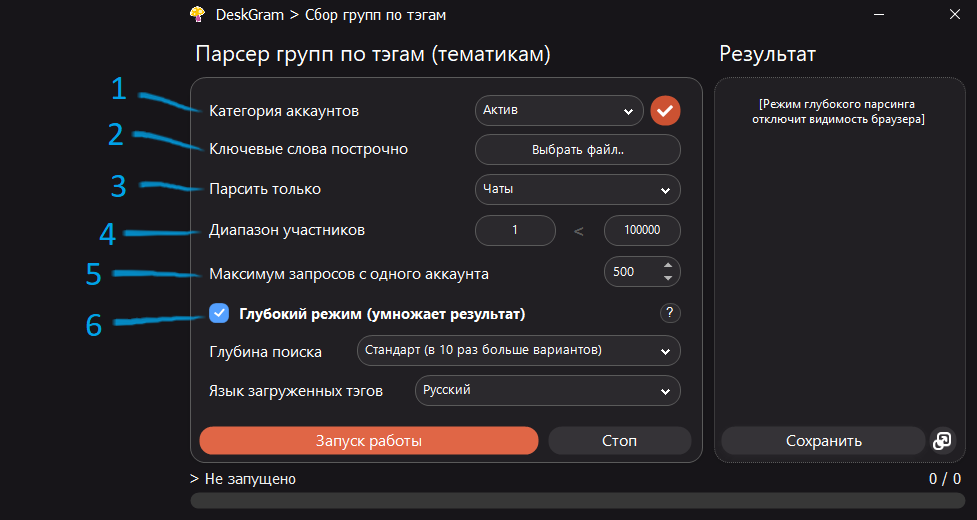Click the Сохранить button under results
The width and height of the screenshot is (977, 520).
click(x=823, y=441)
